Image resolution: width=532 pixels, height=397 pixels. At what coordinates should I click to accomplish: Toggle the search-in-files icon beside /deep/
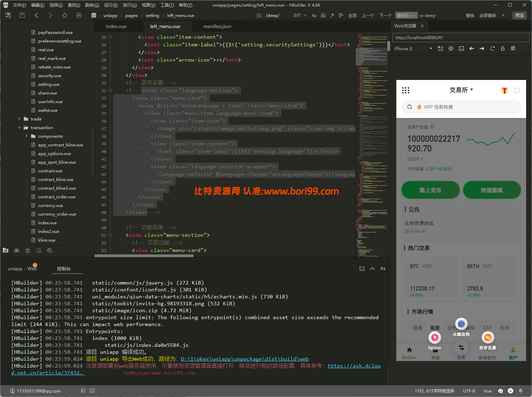259,15
